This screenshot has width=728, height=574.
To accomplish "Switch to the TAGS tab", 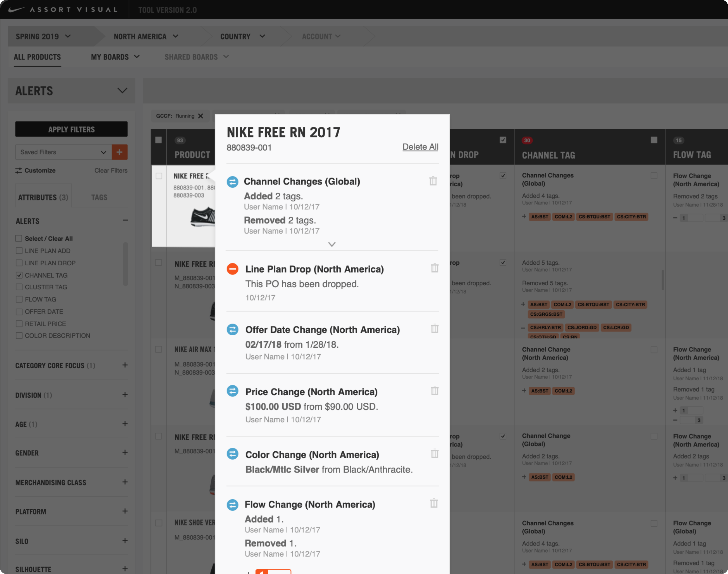I will click(x=99, y=197).
